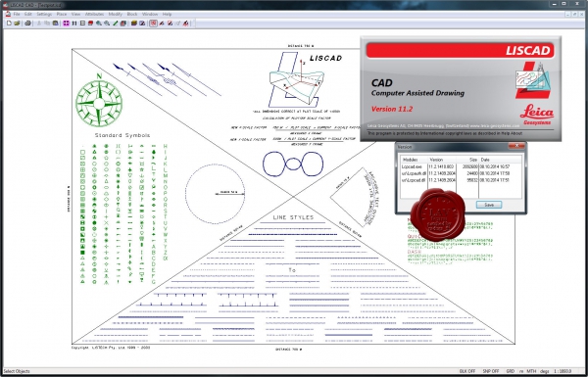This screenshot has height=377, width=588.
Task: Click the New document toolbar icon
Action: point(9,24)
